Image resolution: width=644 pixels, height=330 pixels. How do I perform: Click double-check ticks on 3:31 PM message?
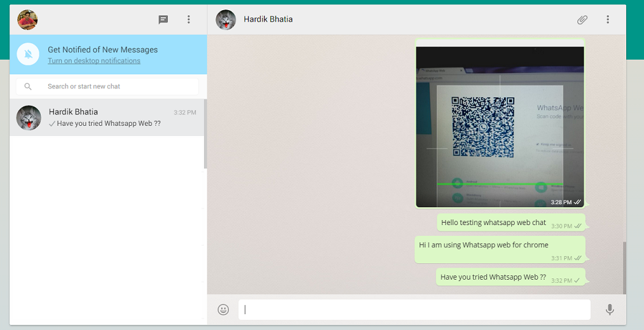pyautogui.click(x=577, y=258)
